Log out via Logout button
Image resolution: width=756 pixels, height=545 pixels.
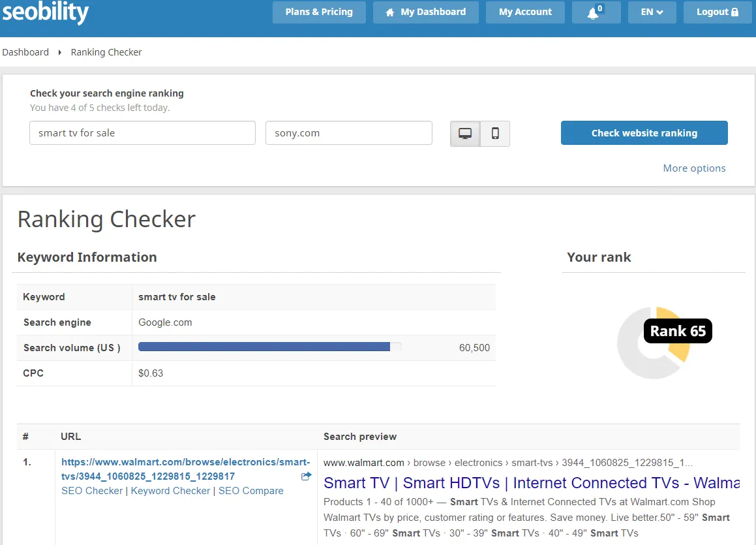point(717,12)
